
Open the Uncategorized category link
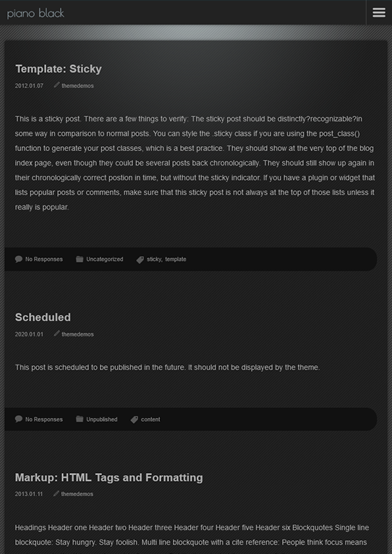pos(105,260)
